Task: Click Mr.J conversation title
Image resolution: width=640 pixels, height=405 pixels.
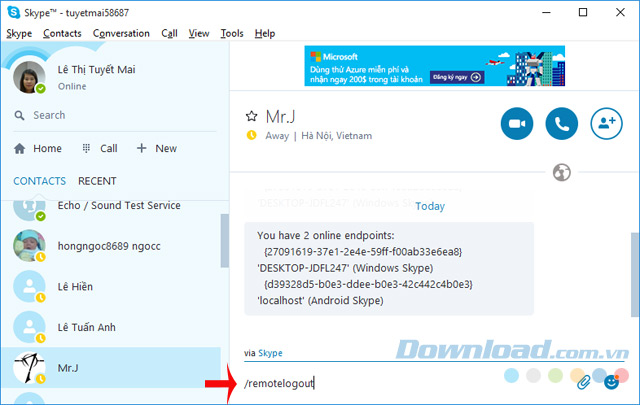Action: (x=280, y=117)
